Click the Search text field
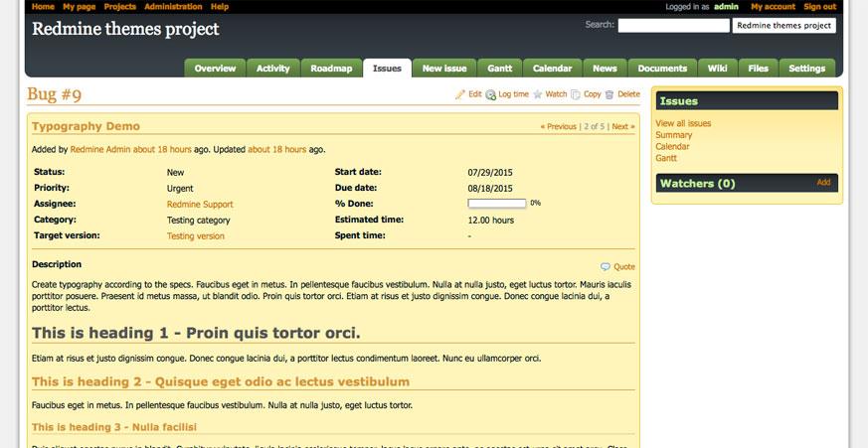This screenshot has width=868, height=448. [x=674, y=26]
